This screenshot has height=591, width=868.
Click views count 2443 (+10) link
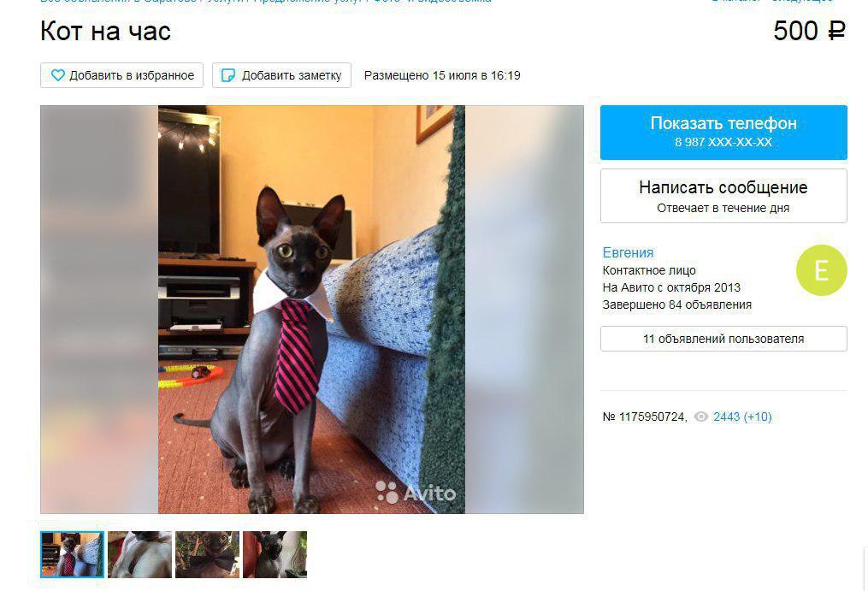(742, 417)
